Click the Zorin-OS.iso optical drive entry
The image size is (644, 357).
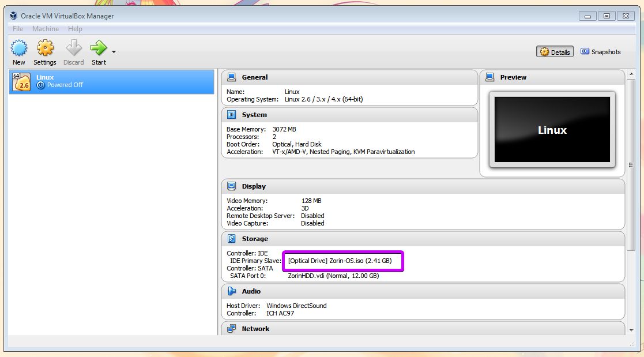pyautogui.click(x=340, y=261)
